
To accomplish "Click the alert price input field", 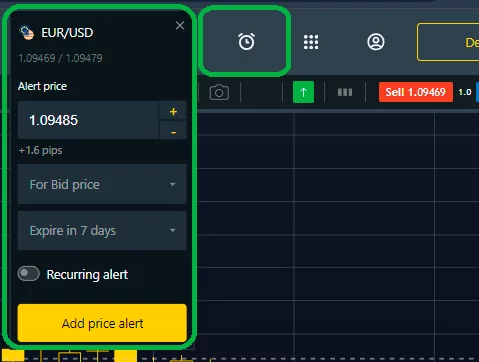I will click(89, 120).
